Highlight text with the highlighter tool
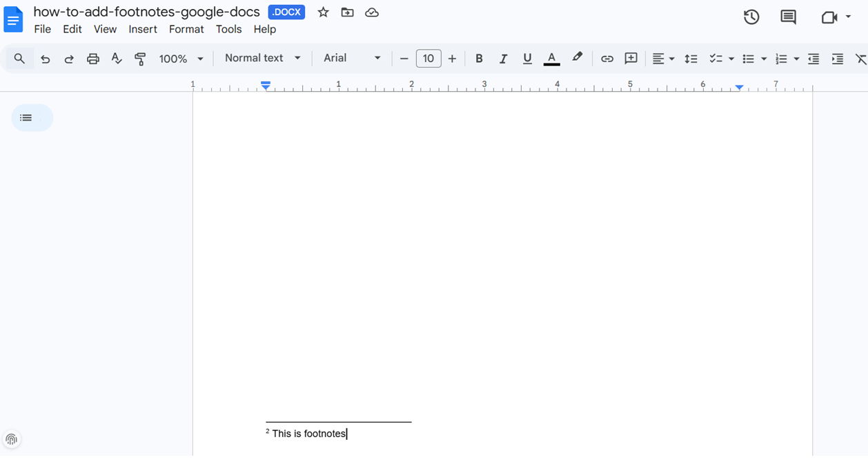The image size is (868, 462). (577, 59)
